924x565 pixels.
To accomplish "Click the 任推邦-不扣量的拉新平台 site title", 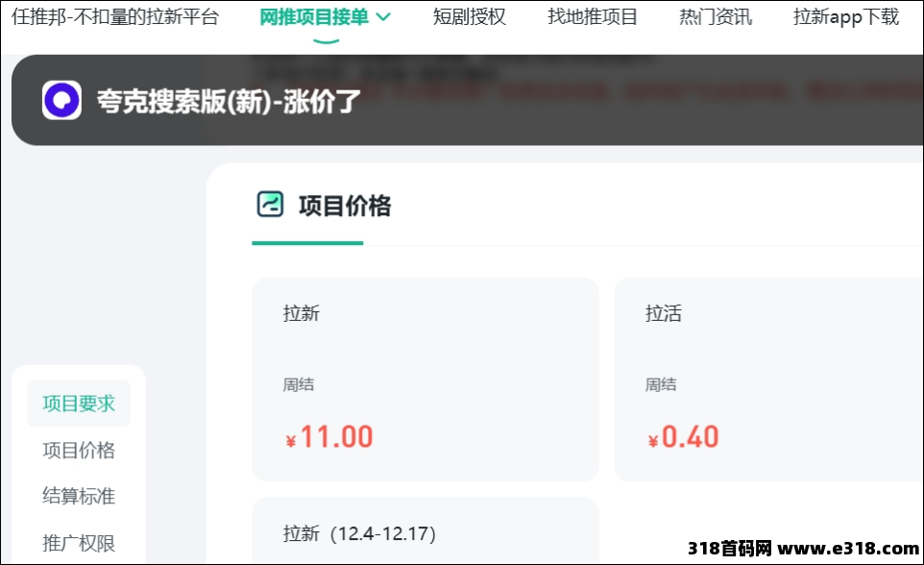I will click(115, 16).
